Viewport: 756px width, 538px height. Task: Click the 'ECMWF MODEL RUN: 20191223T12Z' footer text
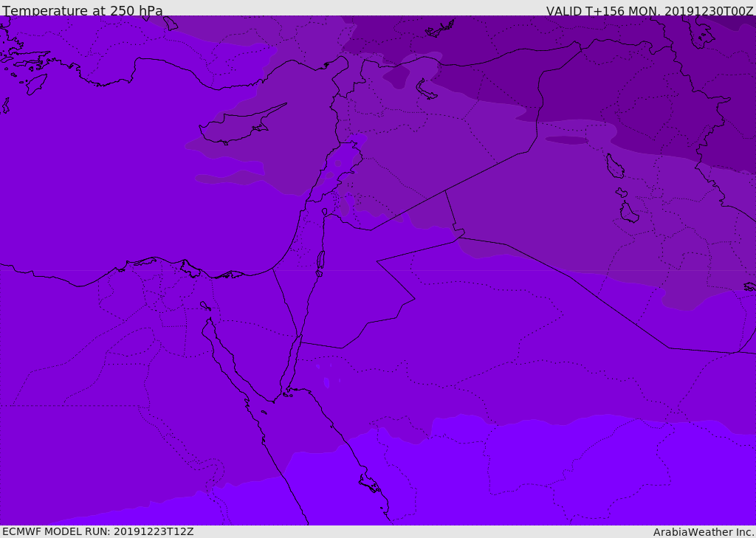tap(98, 531)
